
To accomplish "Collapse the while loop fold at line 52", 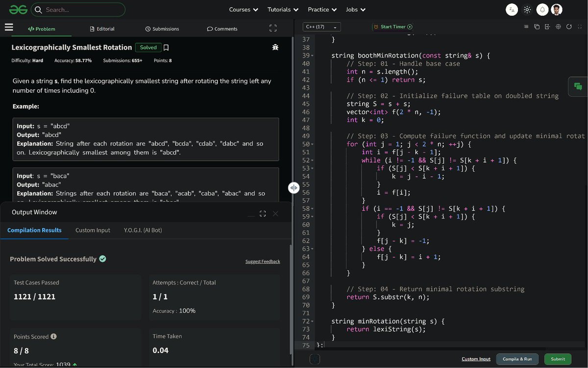I will (x=312, y=160).
